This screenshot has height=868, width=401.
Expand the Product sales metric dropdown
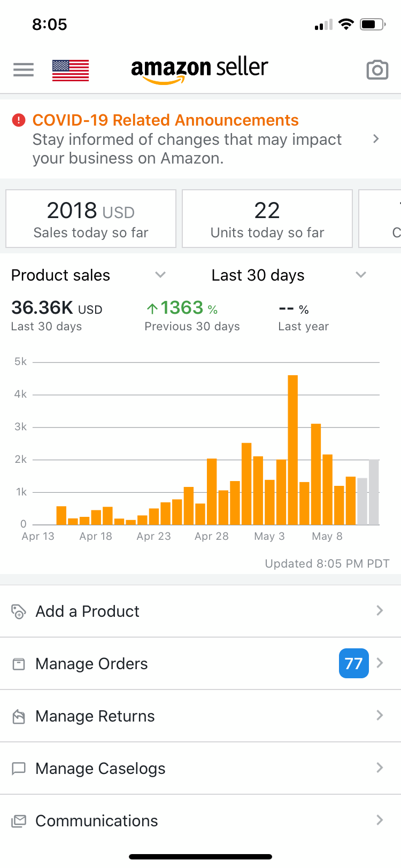160,275
